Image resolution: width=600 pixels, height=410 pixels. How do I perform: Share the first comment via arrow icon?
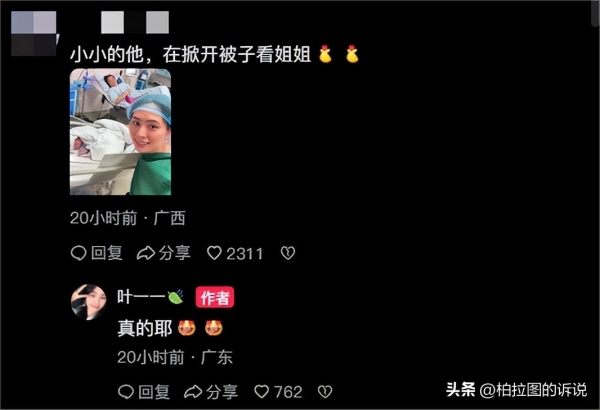tap(145, 253)
